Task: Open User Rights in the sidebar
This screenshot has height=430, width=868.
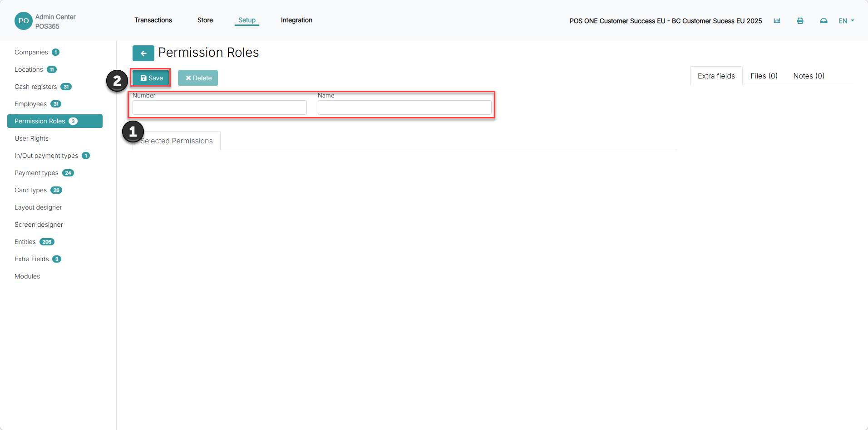Action: click(x=31, y=138)
